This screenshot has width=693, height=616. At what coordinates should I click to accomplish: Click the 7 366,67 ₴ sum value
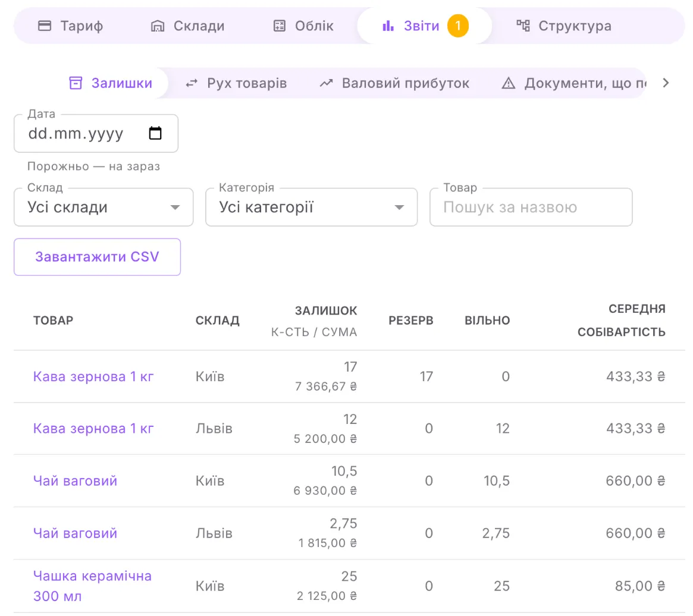coord(326,386)
